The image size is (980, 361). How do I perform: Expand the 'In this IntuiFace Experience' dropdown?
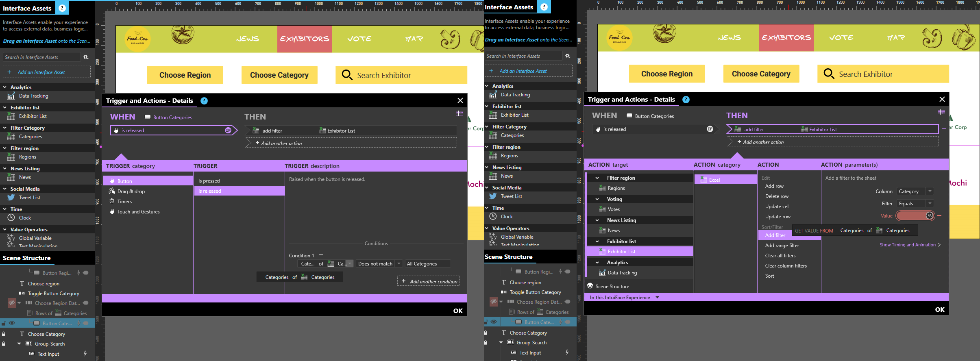[x=657, y=298]
